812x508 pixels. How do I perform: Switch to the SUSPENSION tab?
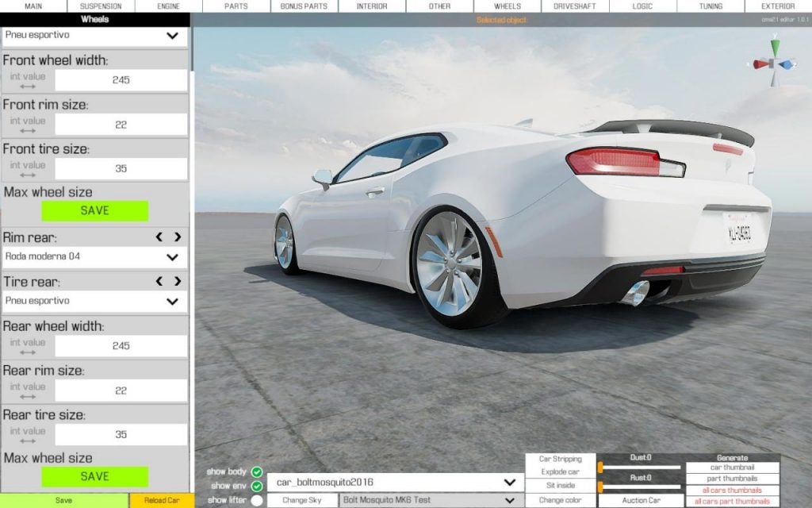click(x=100, y=6)
